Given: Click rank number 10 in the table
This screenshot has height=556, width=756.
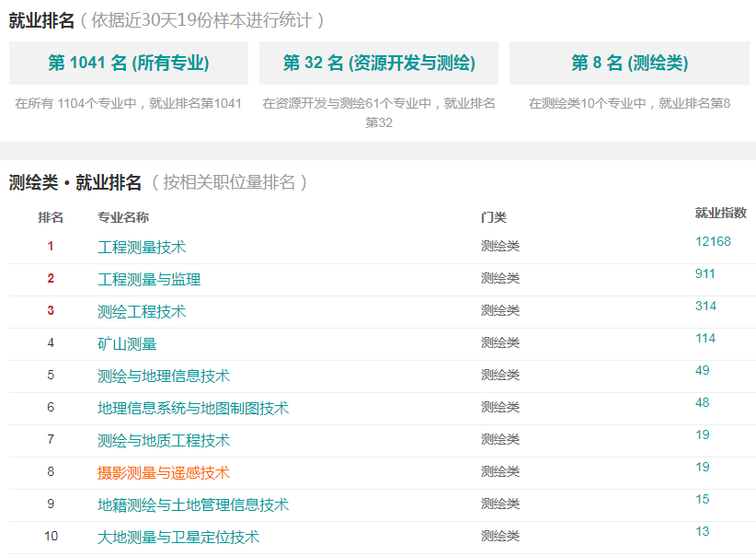Looking at the screenshot, I should (x=51, y=536).
